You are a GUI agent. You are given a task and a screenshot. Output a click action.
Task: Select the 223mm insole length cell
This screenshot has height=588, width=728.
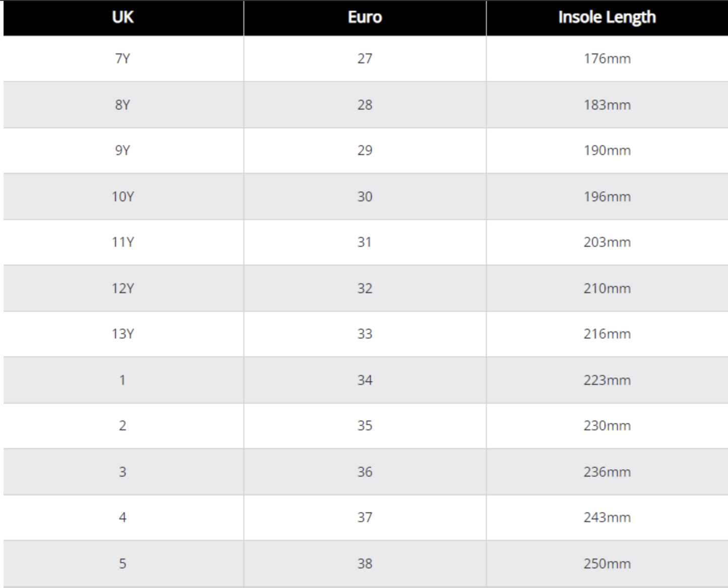[607, 380]
